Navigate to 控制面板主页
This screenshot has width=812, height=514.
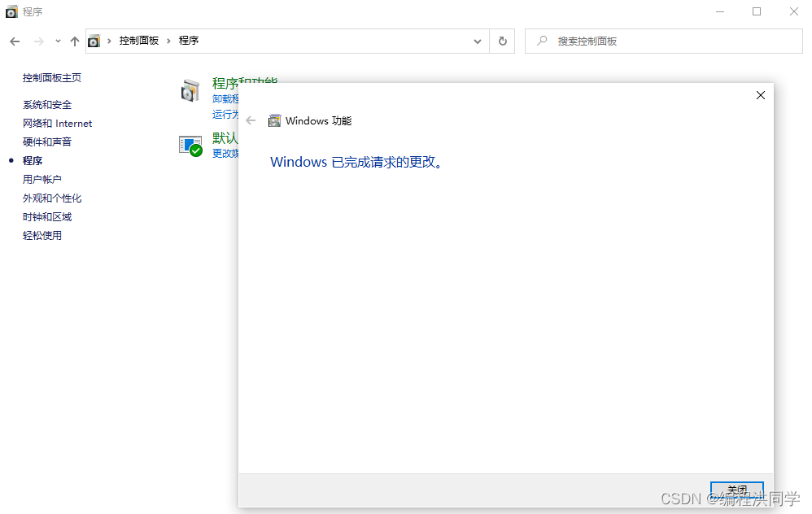tap(52, 78)
